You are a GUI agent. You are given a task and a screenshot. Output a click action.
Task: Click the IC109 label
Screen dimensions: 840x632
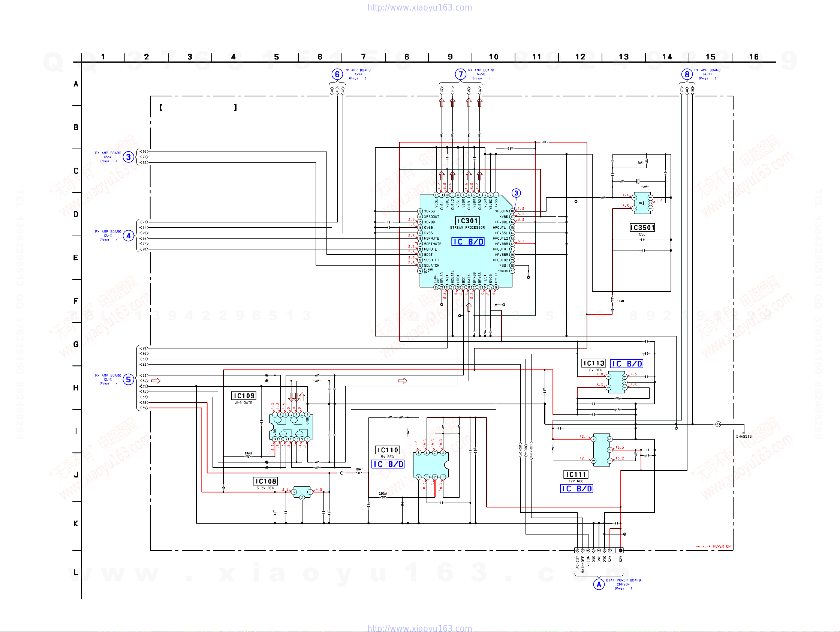tap(244, 396)
